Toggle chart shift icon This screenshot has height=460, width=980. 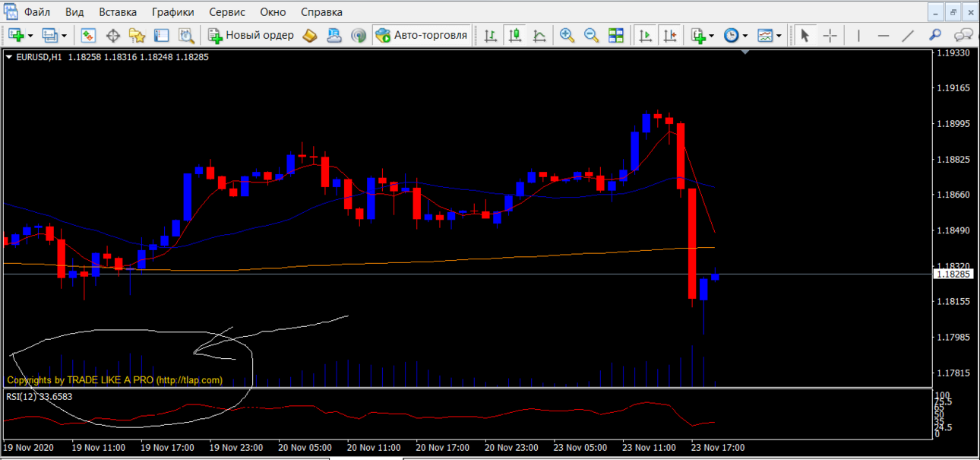tap(670, 35)
